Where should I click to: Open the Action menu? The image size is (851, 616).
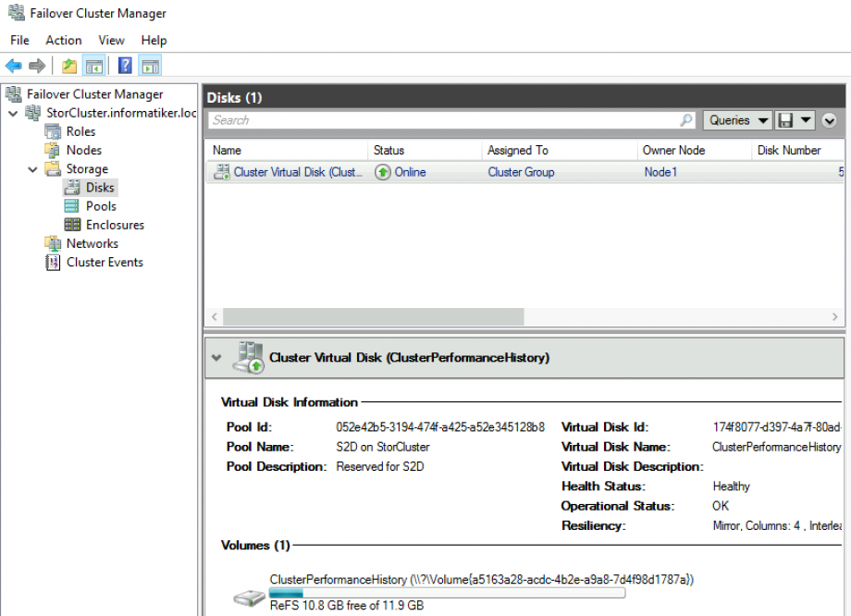[x=63, y=40]
